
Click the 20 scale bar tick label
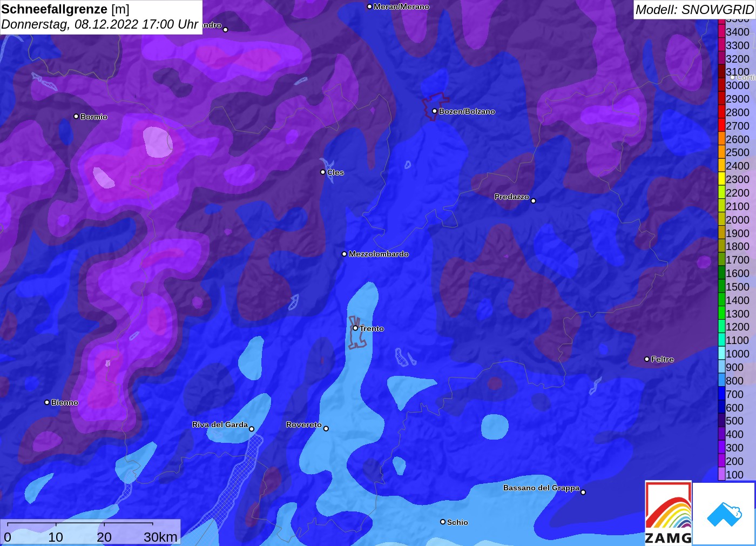coord(104,537)
